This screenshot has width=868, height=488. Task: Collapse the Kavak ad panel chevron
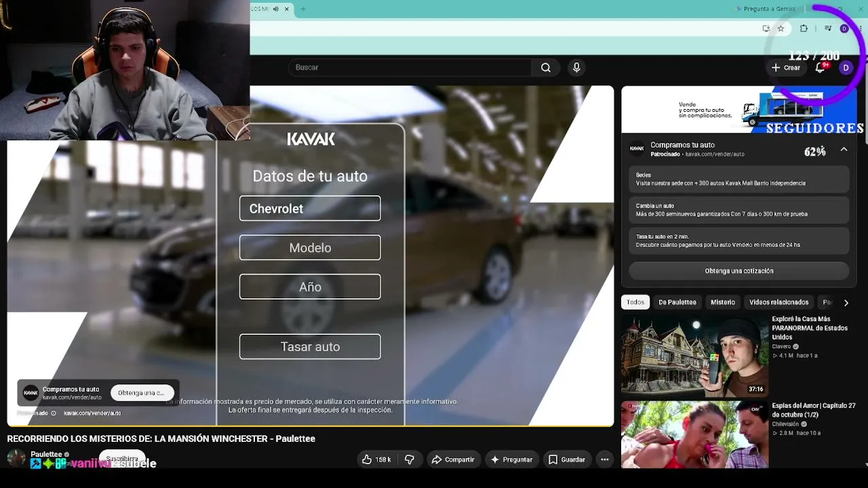pos(844,149)
